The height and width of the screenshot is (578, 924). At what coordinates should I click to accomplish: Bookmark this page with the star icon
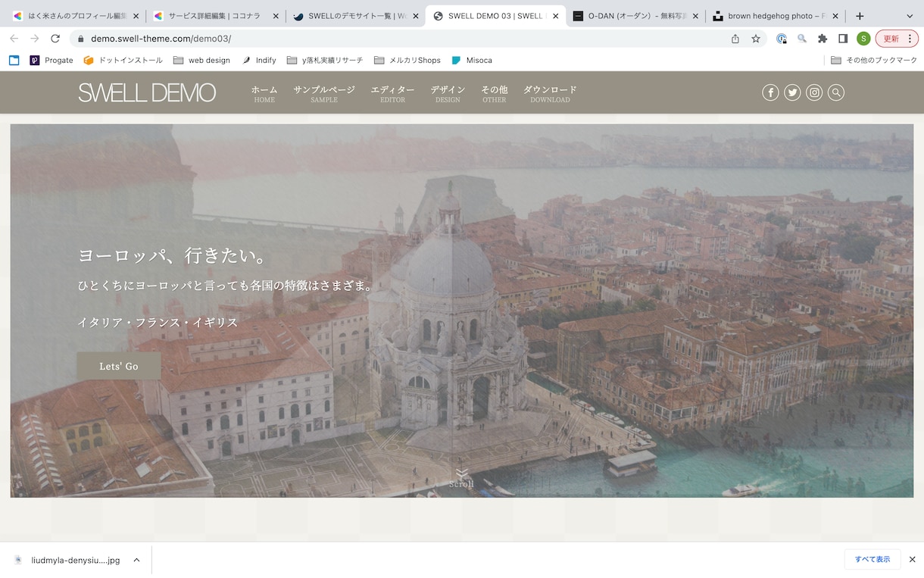pos(756,39)
